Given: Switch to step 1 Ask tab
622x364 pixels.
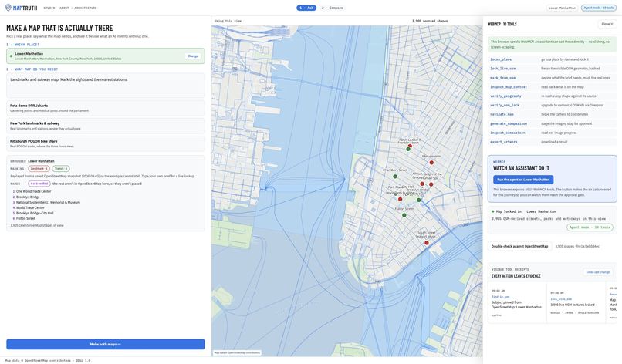Looking at the screenshot, I should pyautogui.click(x=306, y=8).
